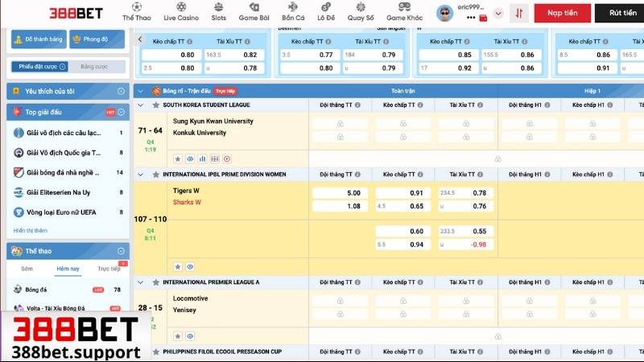Screen dimensions: 644x362
Task: Click the Nạp tiền deposit button
Action: tap(560, 14)
